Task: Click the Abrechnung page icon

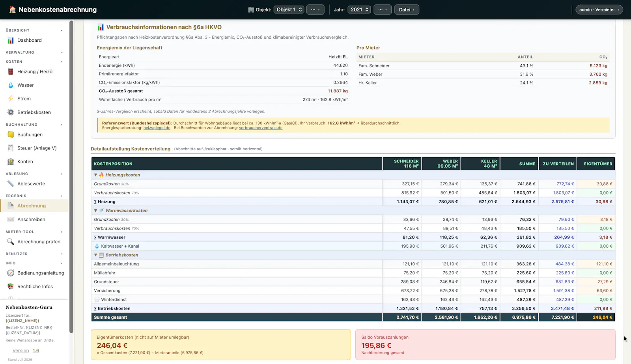Action: click(11, 206)
